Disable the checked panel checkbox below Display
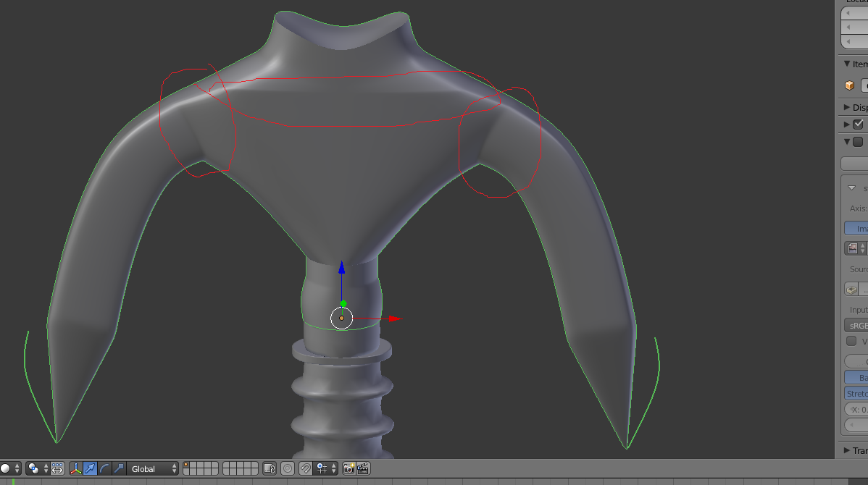The width and height of the screenshot is (868, 485). [858, 125]
